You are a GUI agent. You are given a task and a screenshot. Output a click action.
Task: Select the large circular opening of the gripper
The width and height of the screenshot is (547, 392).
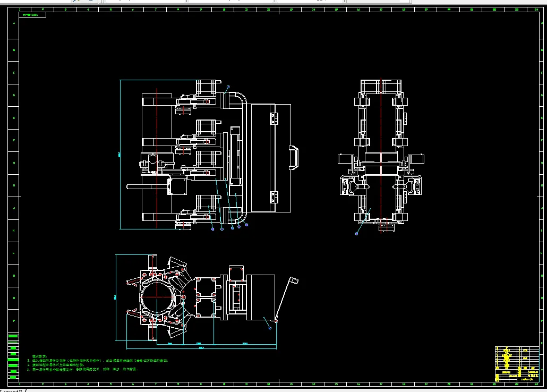click(x=157, y=297)
